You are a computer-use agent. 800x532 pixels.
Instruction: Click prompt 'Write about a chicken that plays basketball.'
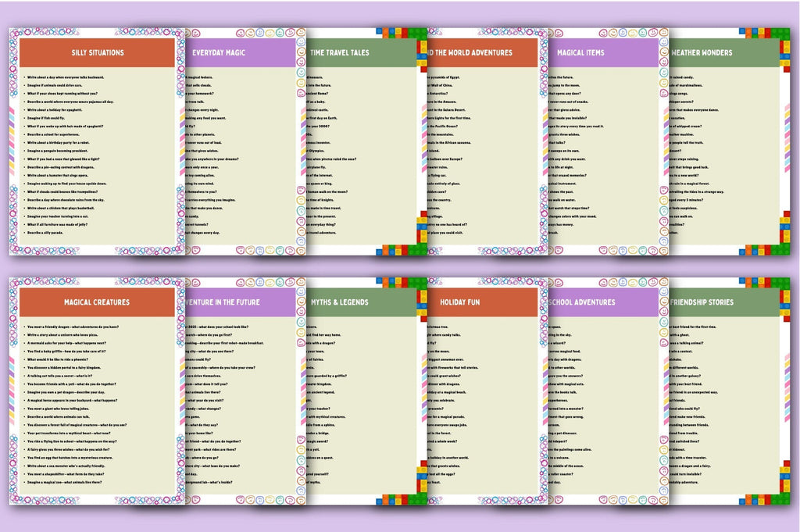click(61, 208)
